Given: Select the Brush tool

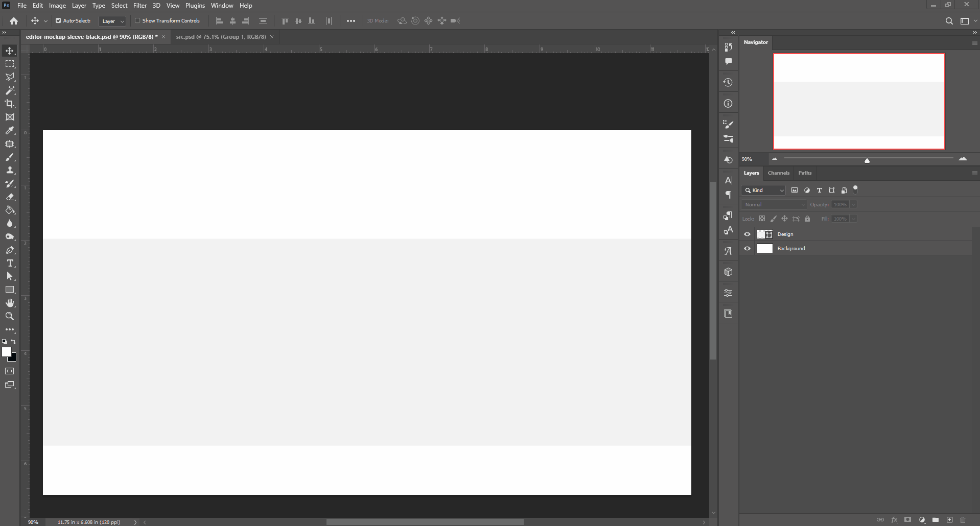Looking at the screenshot, I should pos(9,157).
